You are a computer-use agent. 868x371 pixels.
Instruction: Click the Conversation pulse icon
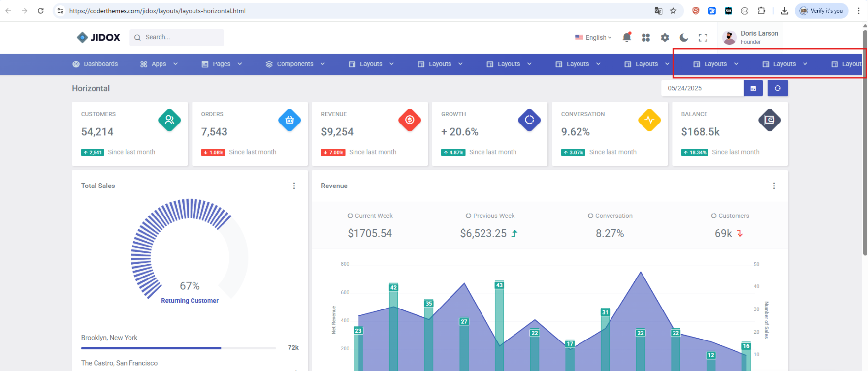pyautogui.click(x=649, y=120)
